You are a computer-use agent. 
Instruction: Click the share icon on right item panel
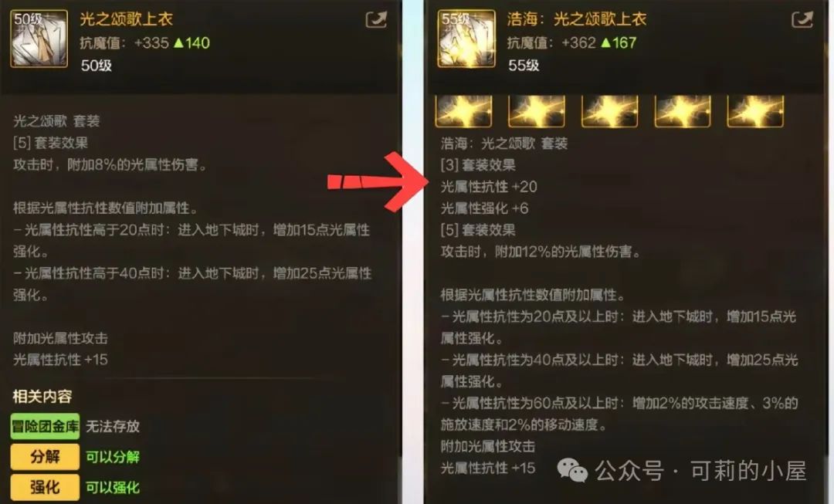[x=802, y=20]
